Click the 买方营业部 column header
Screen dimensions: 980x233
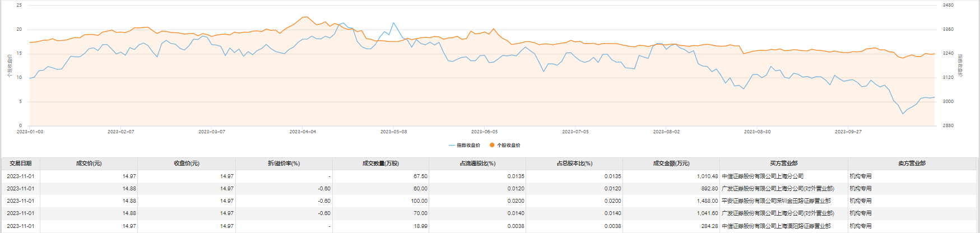click(783, 164)
